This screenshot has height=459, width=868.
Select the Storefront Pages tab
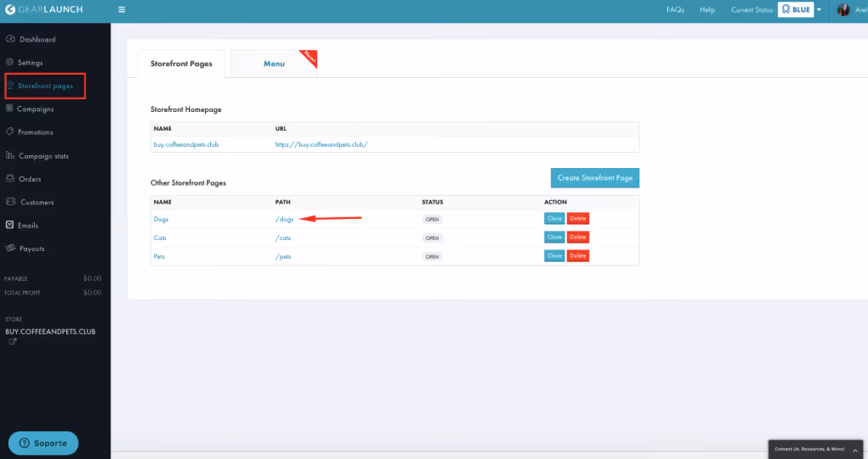coord(181,64)
